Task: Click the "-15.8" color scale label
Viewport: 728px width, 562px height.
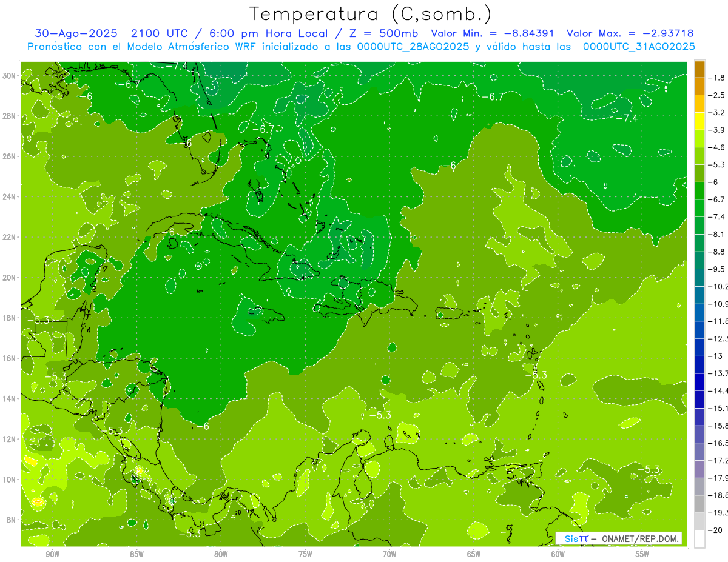Action: point(718,426)
